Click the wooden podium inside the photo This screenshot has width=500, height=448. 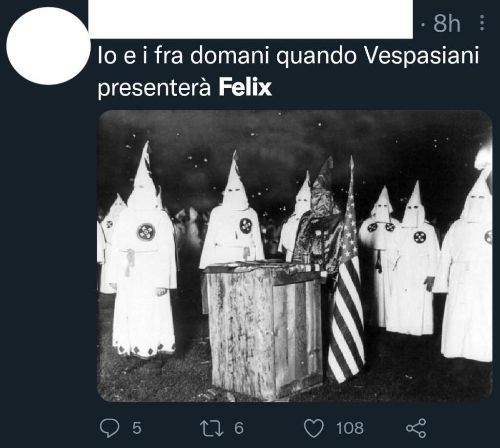click(x=264, y=328)
